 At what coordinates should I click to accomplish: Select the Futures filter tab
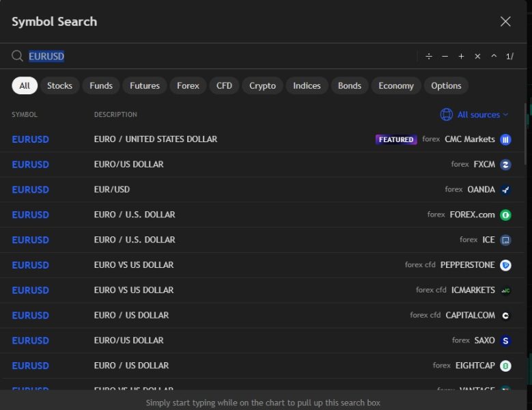pos(145,85)
